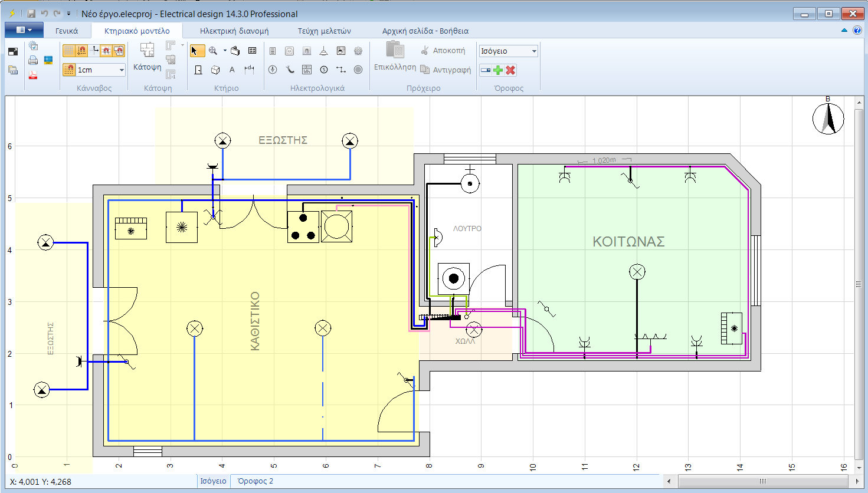Switch to the Ηλεκτρική διανομή tab
The width and height of the screenshot is (868, 493).
tap(234, 31)
